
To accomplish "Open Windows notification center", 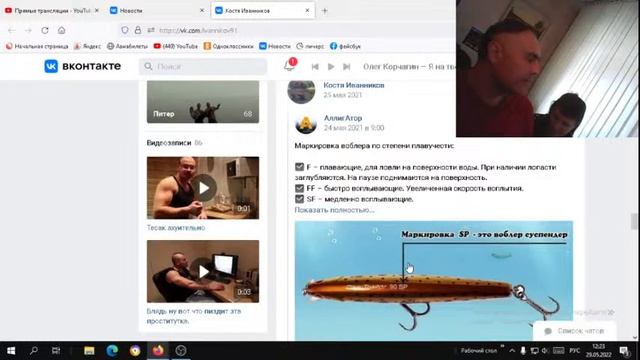I will pyautogui.click(x=624, y=351).
